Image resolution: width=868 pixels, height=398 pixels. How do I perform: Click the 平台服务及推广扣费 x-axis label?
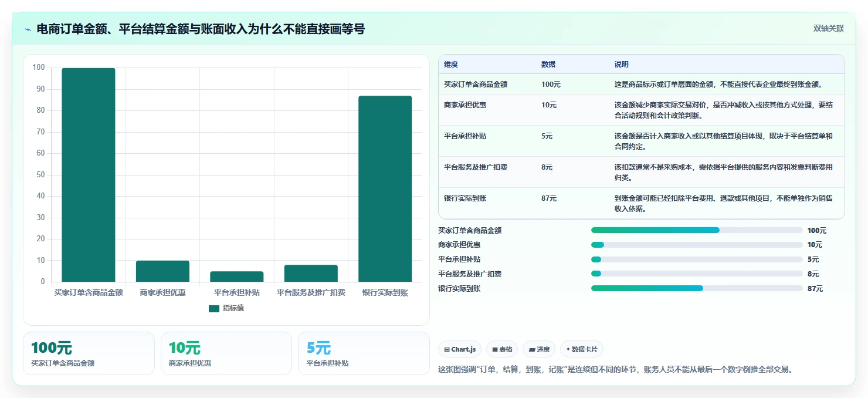tap(311, 292)
